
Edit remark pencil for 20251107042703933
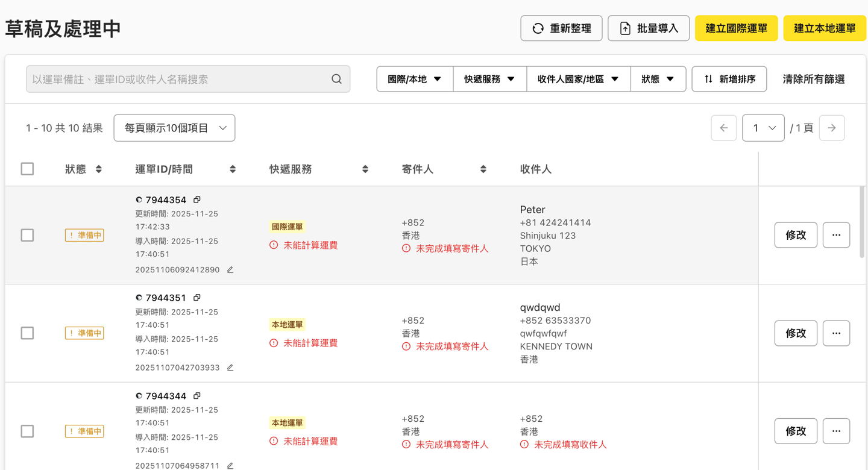(x=230, y=368)
